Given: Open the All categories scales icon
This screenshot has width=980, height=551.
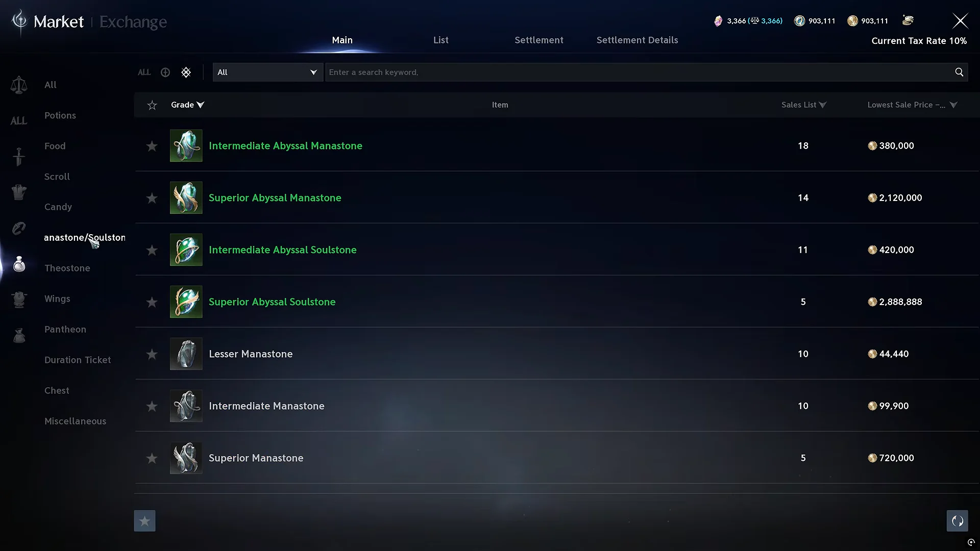Looking at the screenshot, I should point(19,85).
